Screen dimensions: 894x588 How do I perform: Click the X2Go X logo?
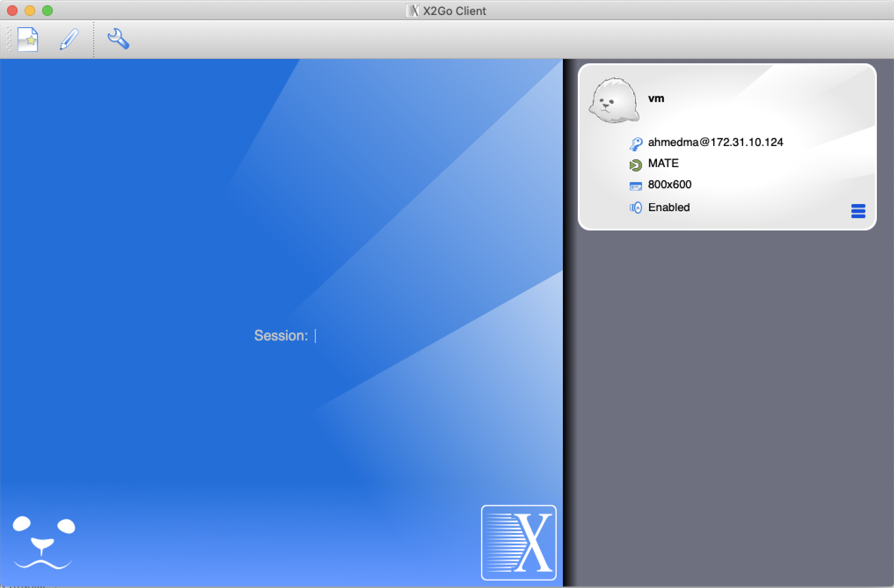pos(518,542)
